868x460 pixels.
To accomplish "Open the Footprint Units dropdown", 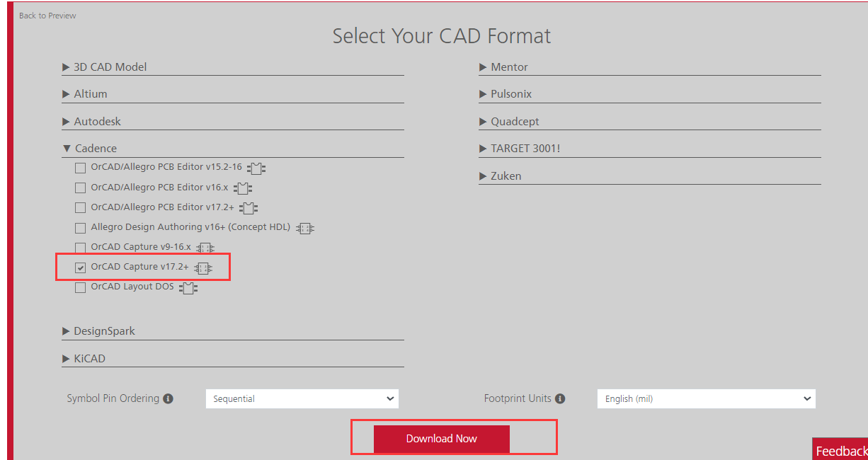I will click(706, 399).
